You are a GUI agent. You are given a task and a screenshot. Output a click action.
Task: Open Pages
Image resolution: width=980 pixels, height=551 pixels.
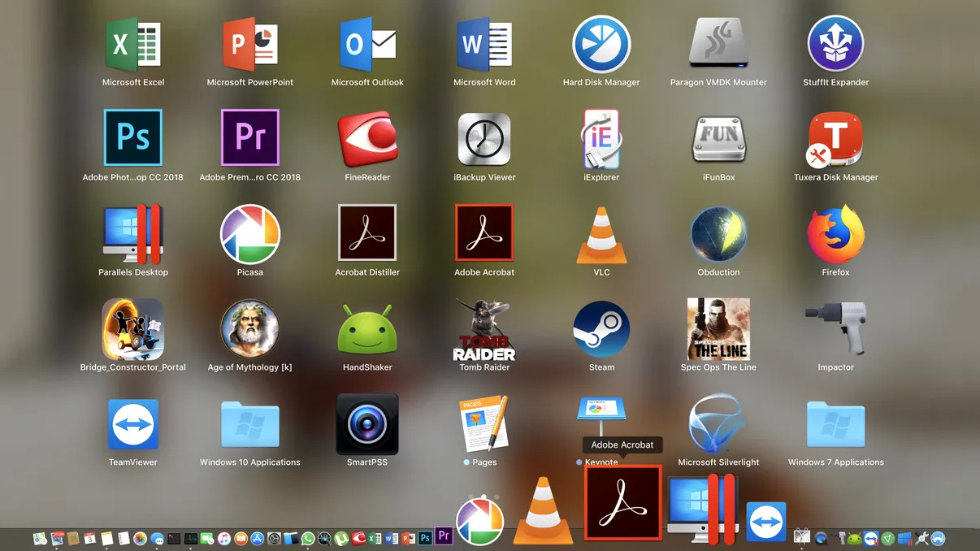tap(484, 422)
